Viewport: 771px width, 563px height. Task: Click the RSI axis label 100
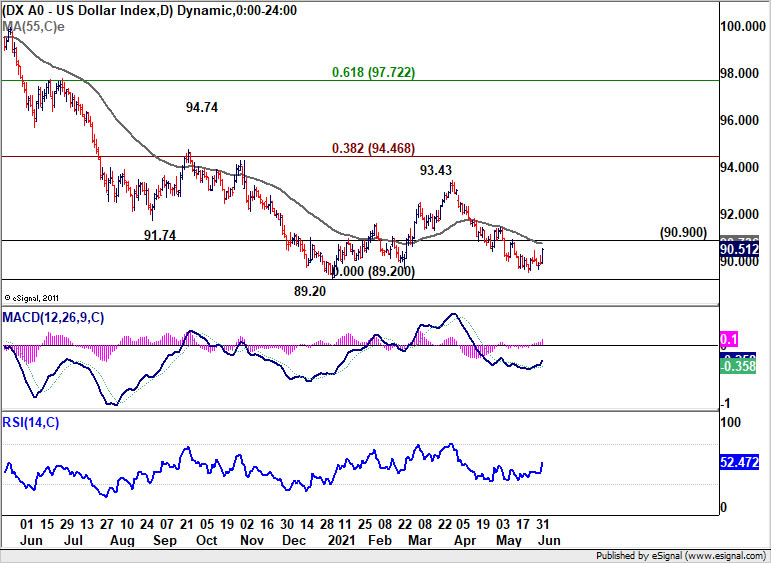730,422
